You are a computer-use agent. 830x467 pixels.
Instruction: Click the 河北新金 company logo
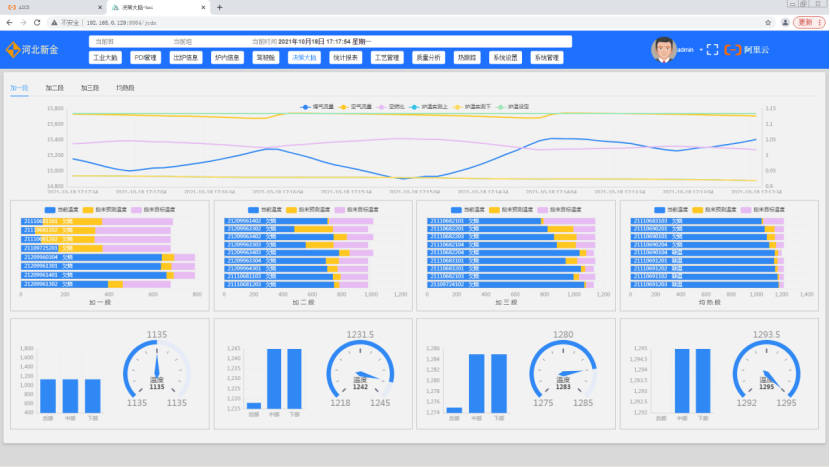point(33,49)
